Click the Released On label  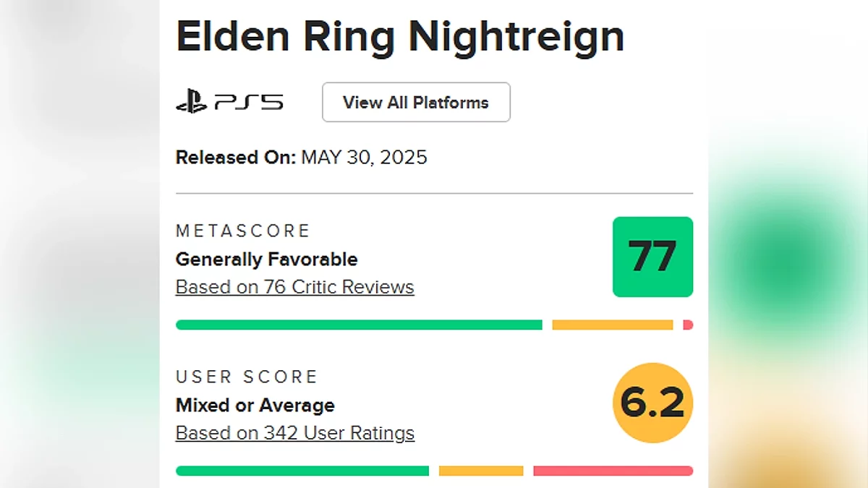(235, 157)
